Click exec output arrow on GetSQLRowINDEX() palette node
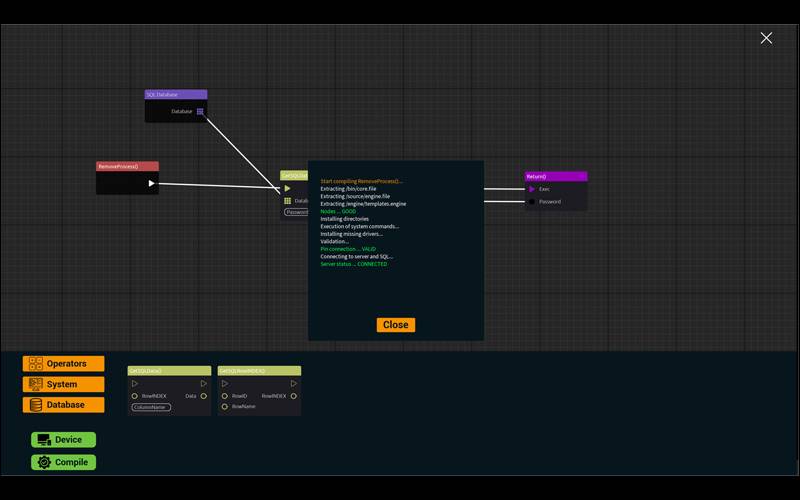Viewport: 800px width, 500px height. [x=294, y=383]
